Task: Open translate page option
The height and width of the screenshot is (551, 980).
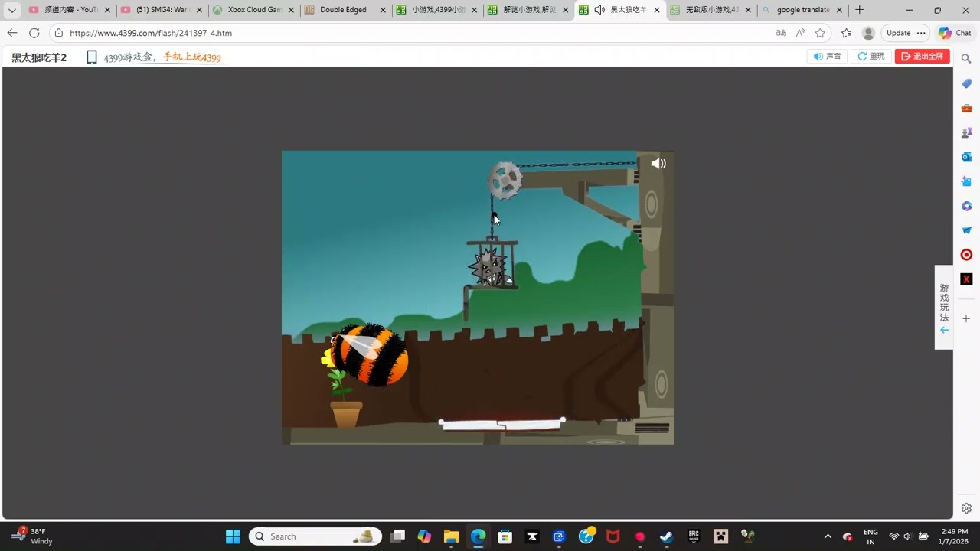Action: [781, 33]
